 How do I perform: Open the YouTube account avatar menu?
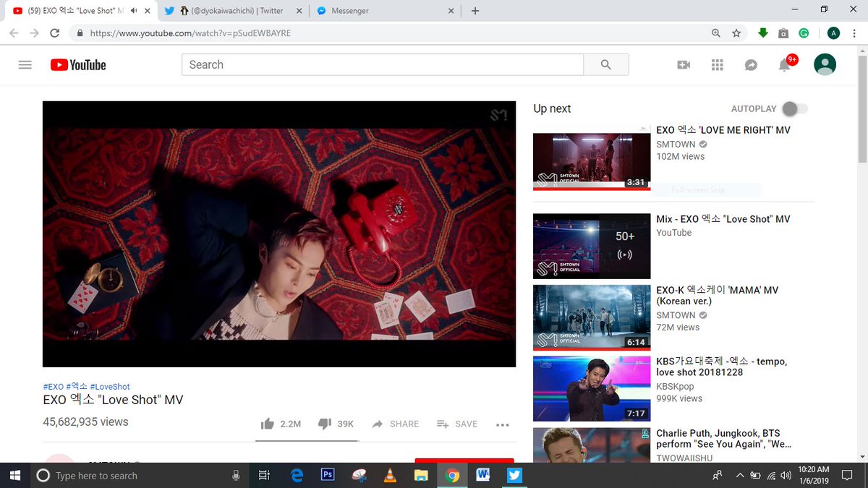[825, 64]
